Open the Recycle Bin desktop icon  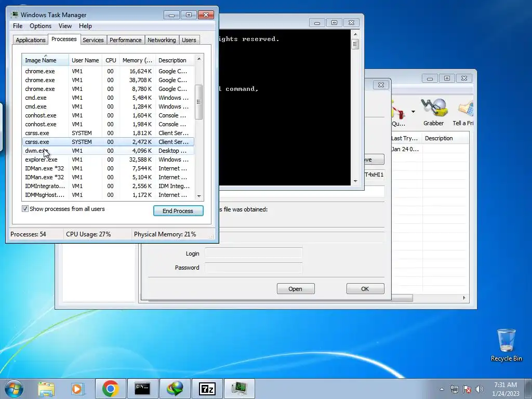coord(506,345)
